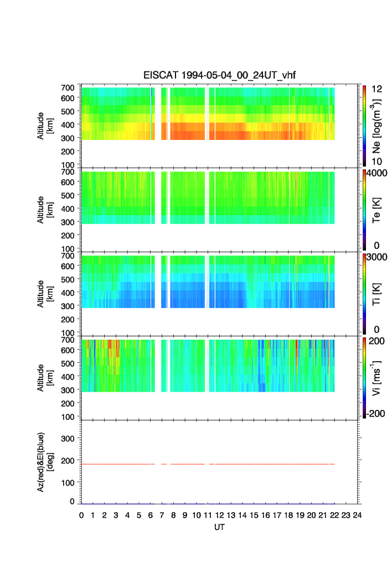
Task: Click the 300 tick on the azimuth axis
Action: click(71, 439)
